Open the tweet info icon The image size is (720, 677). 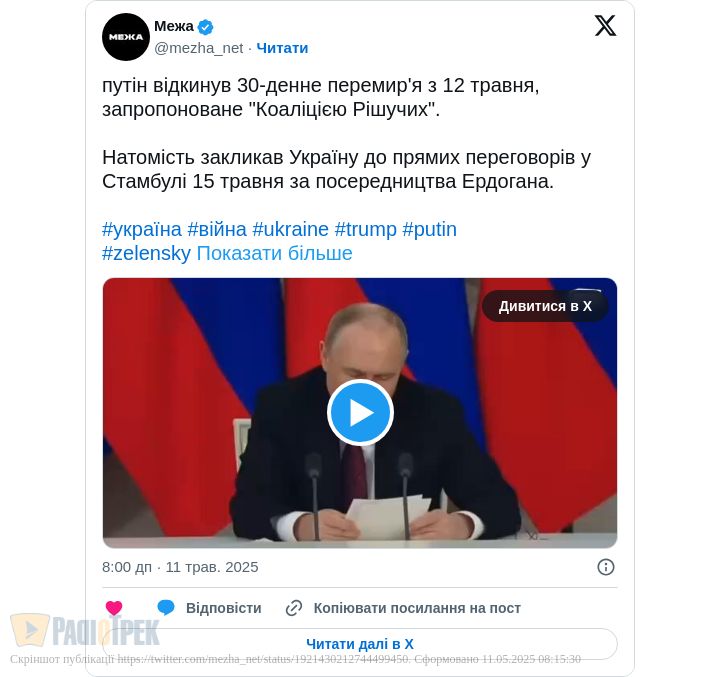point(606,567)
